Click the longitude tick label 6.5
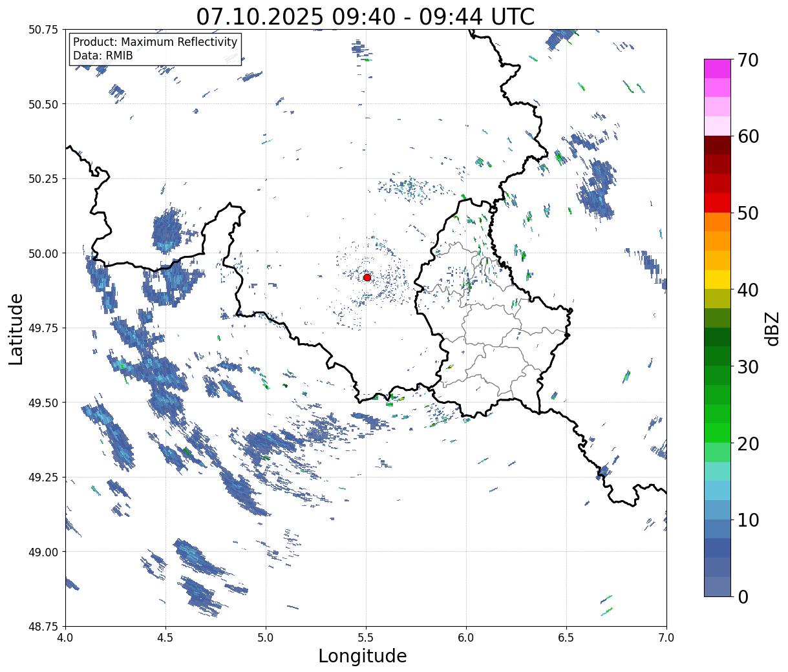 (x=566, y=638)
